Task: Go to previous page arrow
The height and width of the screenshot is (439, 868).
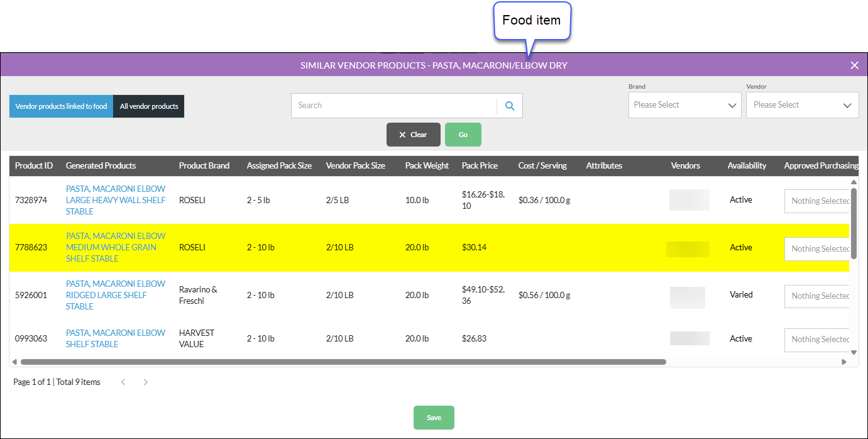Action: (123, 382)
